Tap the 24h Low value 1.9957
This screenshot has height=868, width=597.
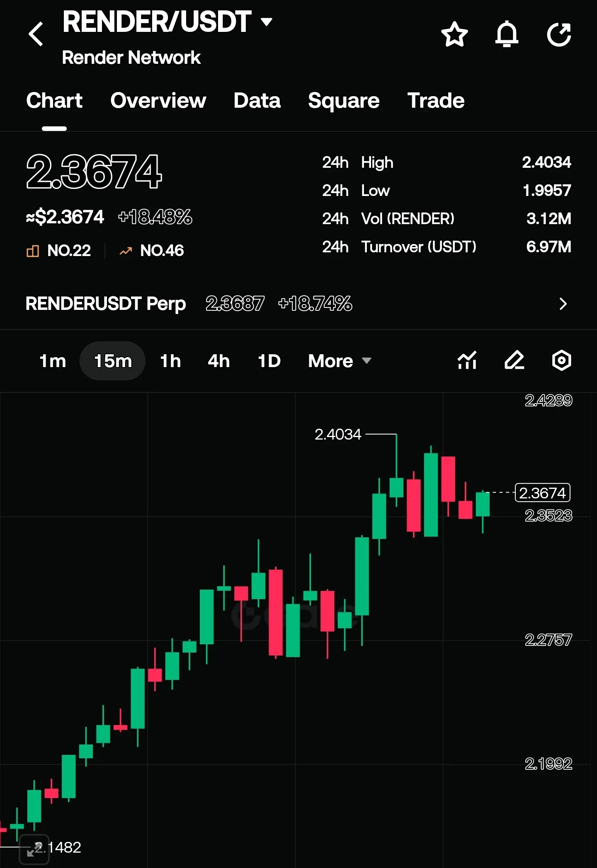547,191
